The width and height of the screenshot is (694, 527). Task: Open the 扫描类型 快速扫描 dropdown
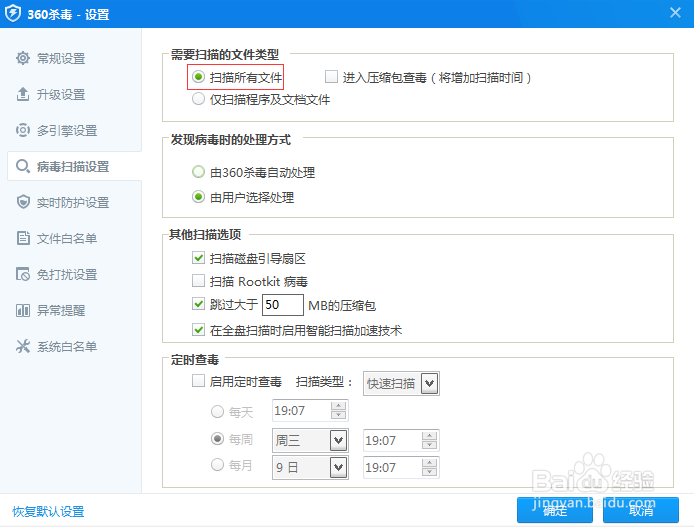pos(429,382)
